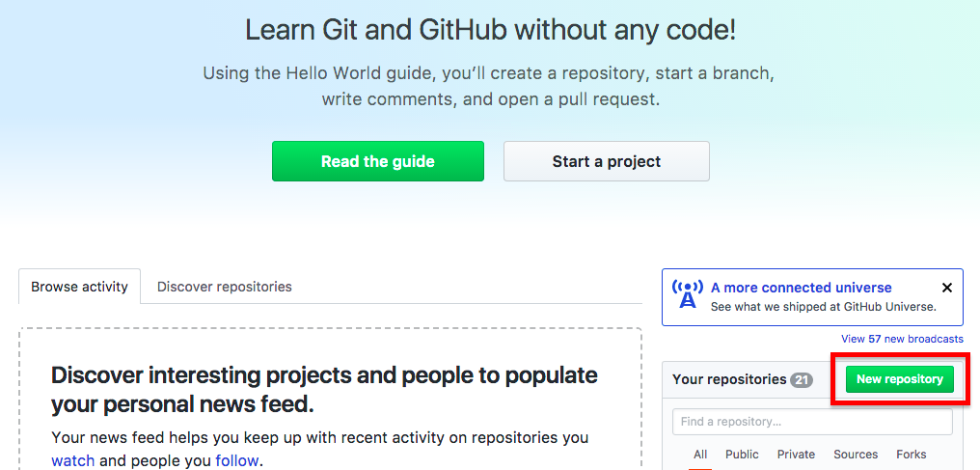Open A more connected universe link

(802, 288)
